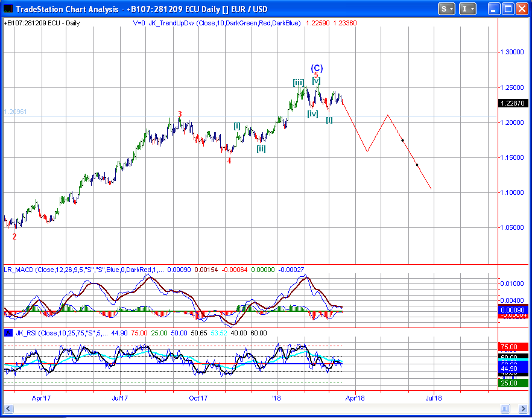Click the 1.20961 horizontal level label
This screenshot has height=418, width=532.
[15, 112]
